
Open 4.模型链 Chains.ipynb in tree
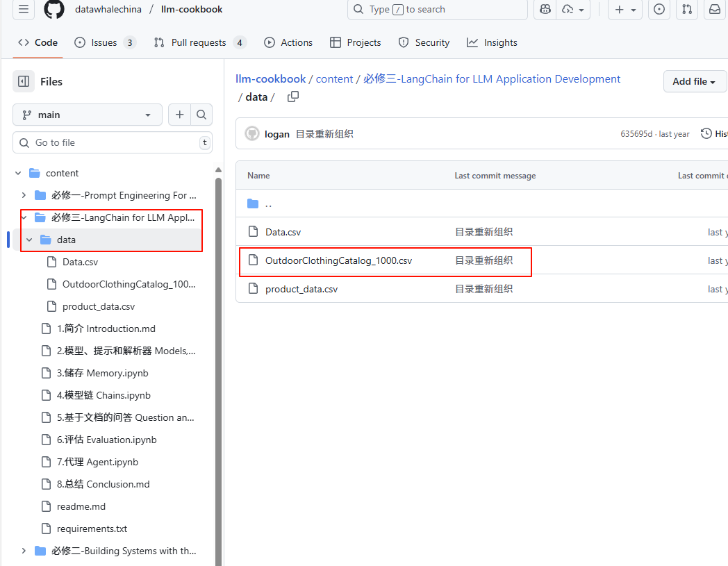[104, 395]
